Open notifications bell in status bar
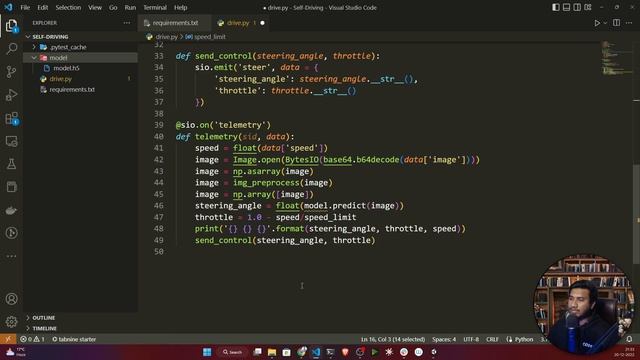The image size is (640, 360). click(629, 339)
